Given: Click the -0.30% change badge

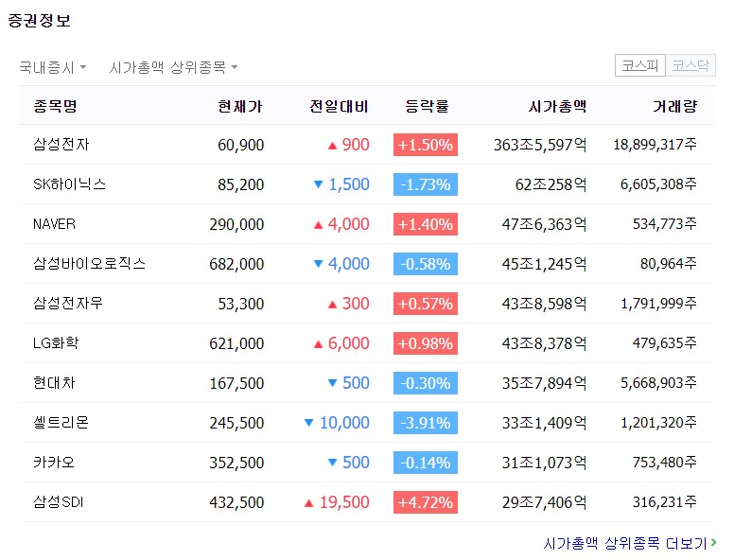Looking at the screenshot, I should click(425, 383).
